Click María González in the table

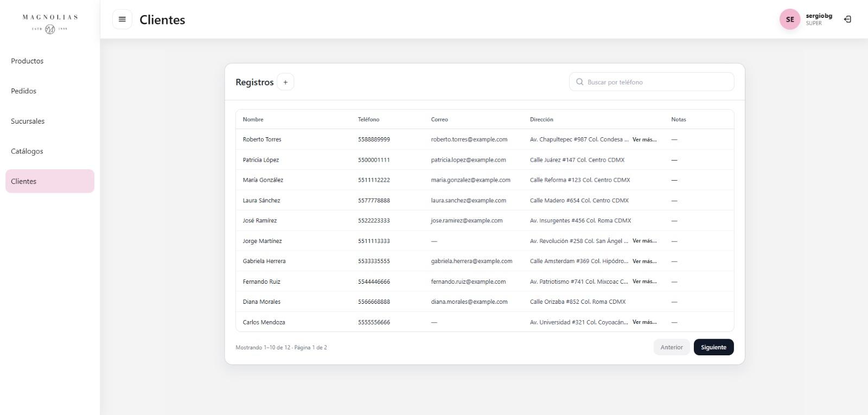click(263, 180)
